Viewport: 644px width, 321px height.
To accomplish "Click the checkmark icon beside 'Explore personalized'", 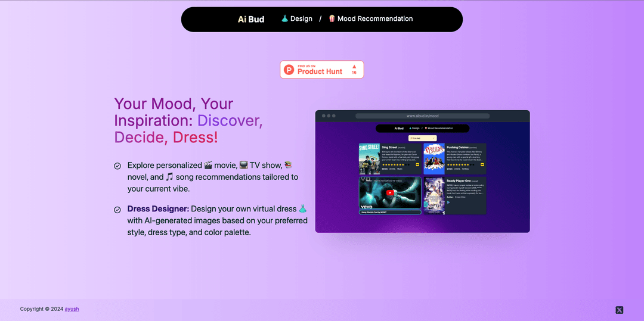I will point(117,166).
